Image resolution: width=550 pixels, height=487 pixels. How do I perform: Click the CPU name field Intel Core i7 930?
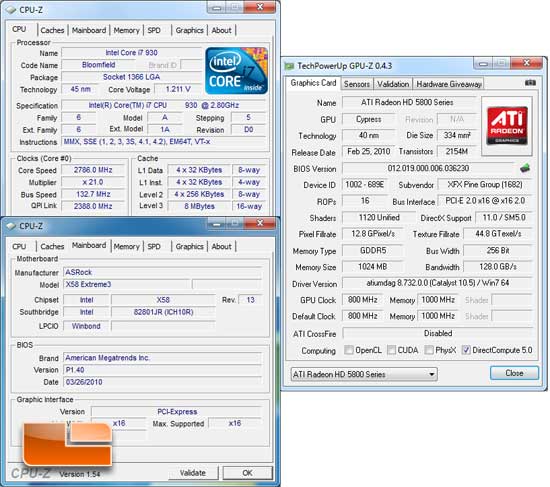(x=132, y=53)
